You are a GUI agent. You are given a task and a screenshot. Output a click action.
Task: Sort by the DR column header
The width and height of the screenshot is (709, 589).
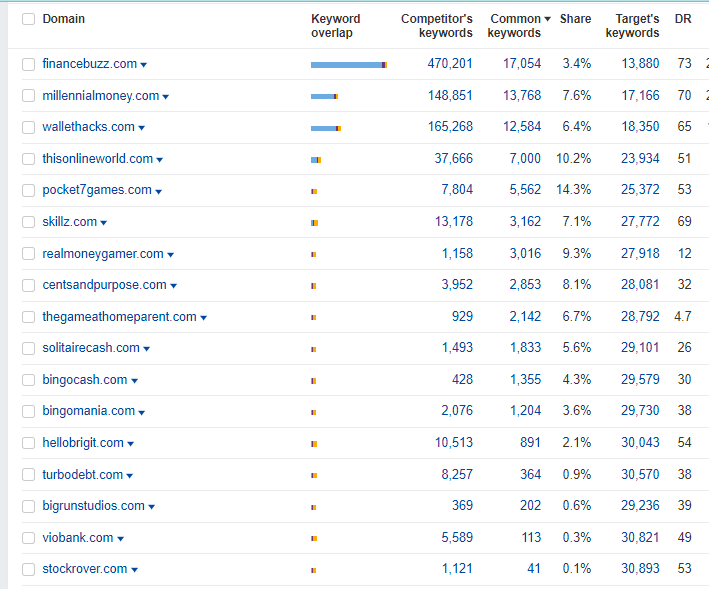point(683,19)
